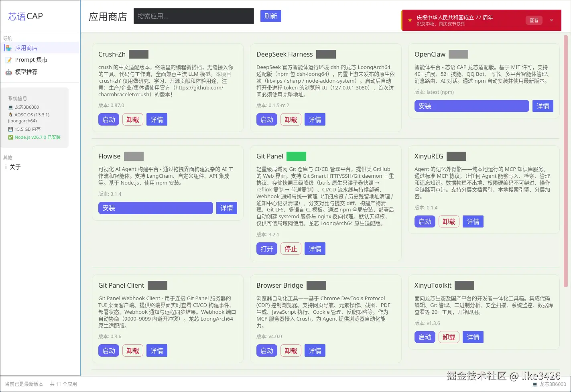571x392 pixels.
Task: View 详情 of Git Panel
Action: click(315, 249)
